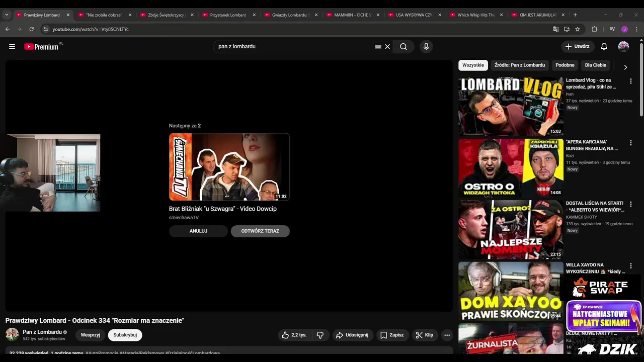Close the Prawdziwy Lombard browser tab
644x362 pixels.
(68, 15)
